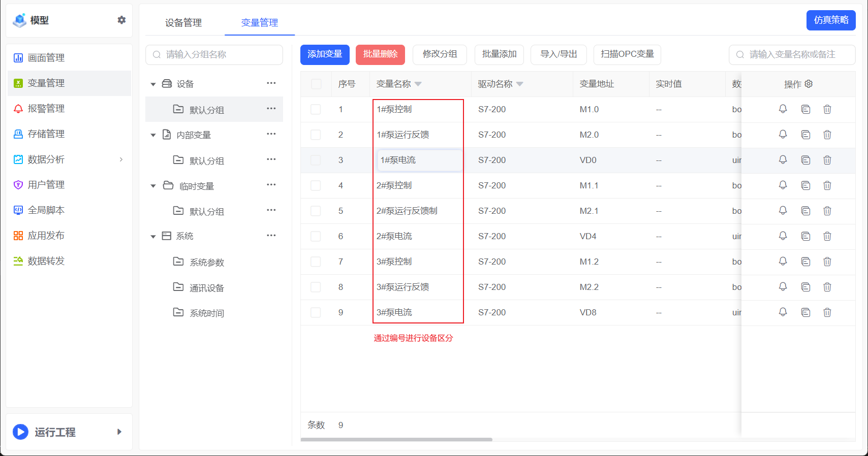Click the horizontal scrollbar below the table
Image resolution: width=868 pixels, height=456 pixels.
point(396,439)
